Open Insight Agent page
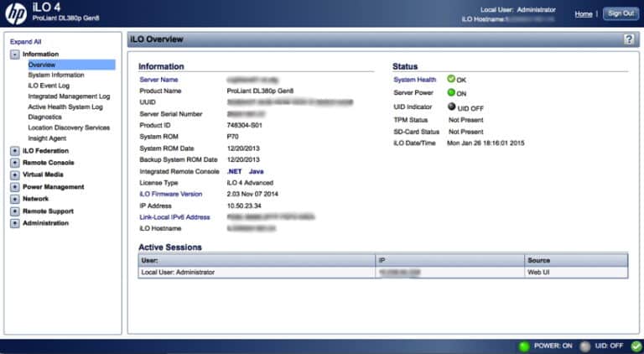644x354 pixels. click(x=47, y=138)
